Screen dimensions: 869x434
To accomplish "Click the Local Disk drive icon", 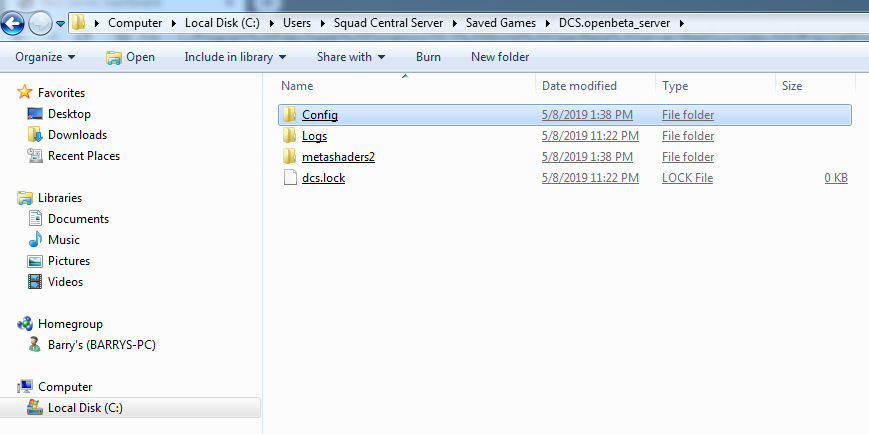I will coord(35,407).
